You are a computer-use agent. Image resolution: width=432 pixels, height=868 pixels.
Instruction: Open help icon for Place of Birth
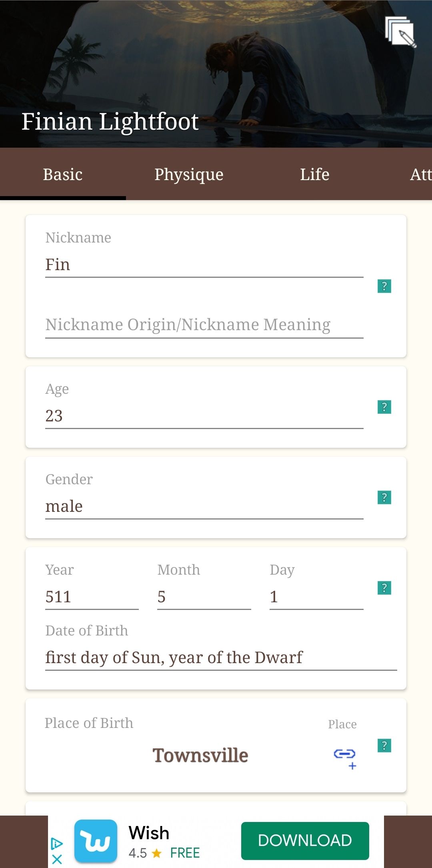(x=384, y=746)
